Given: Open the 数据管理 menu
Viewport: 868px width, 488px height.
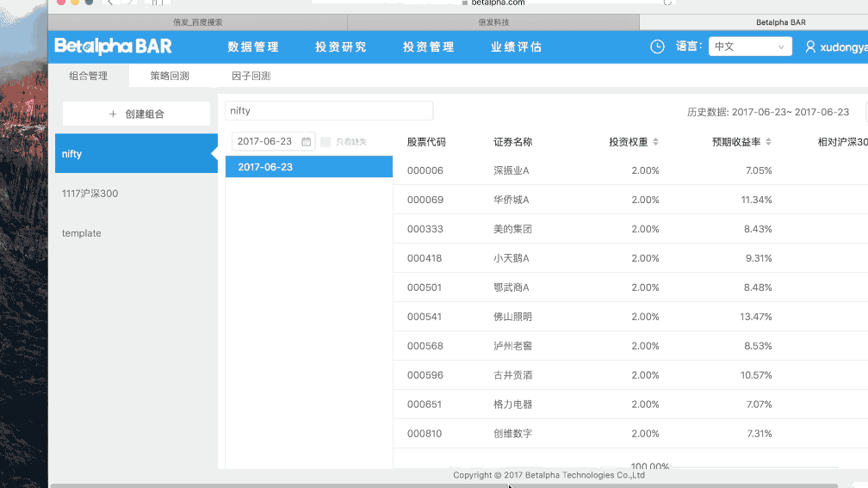Looking at the screenshot, I should [253, 47].
